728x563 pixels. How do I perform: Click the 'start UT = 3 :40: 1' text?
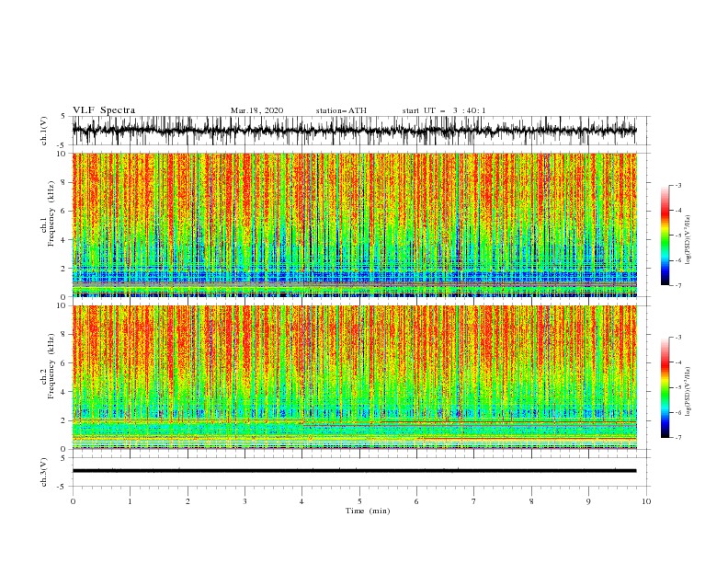(444, 110)
